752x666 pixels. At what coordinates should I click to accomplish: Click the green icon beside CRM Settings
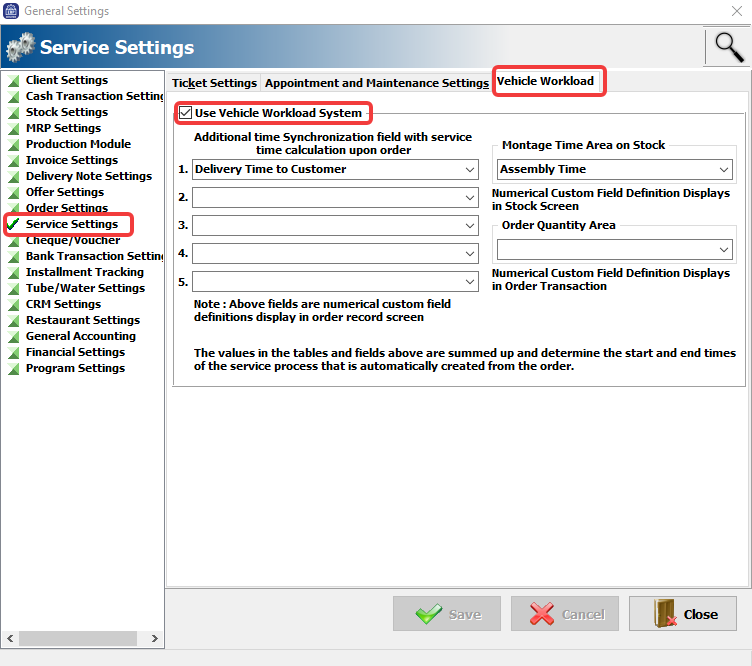coord(13,305)
